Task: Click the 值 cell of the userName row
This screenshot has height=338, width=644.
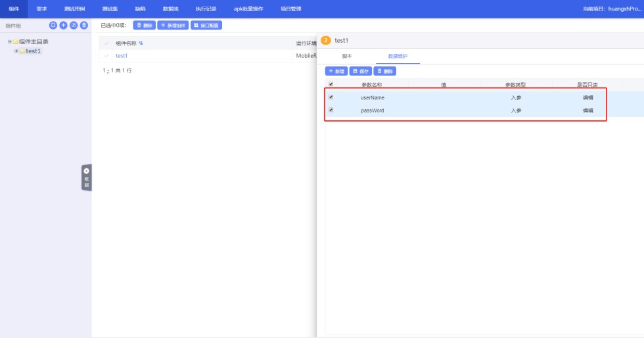Action: tap(444, 97)
